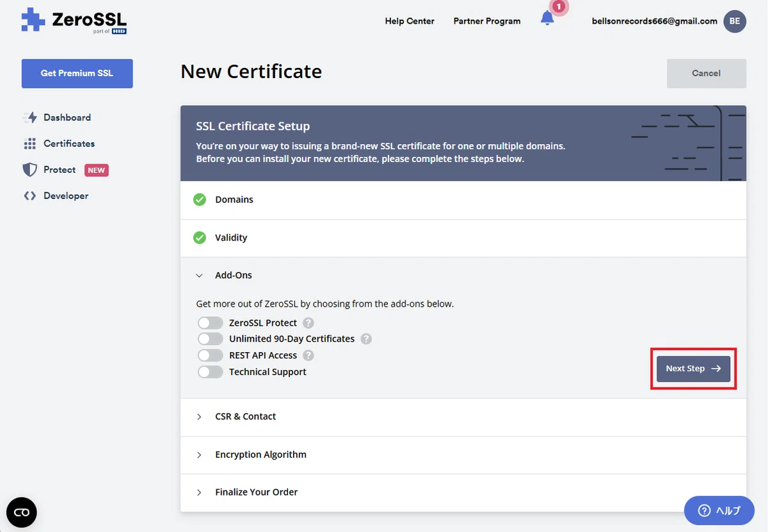The height and width of the screenshot is (532, 768).
Task: Turn on REST API Access toggle
Action: point(211,355)
